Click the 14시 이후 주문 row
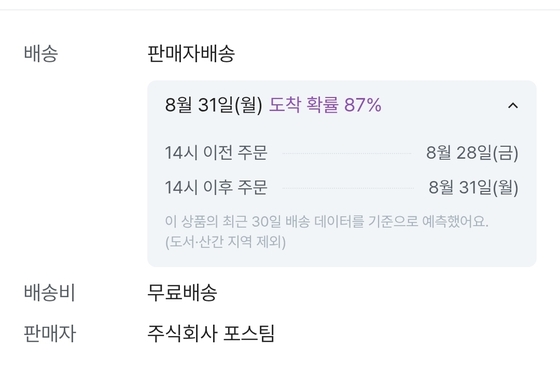Viewport: 560px width, 376px height. 341,187
